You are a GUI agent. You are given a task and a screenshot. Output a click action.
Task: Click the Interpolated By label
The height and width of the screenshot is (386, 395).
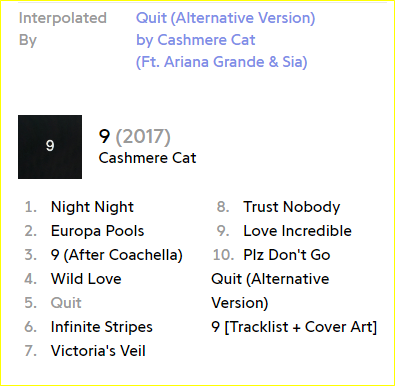coord(63,29)
